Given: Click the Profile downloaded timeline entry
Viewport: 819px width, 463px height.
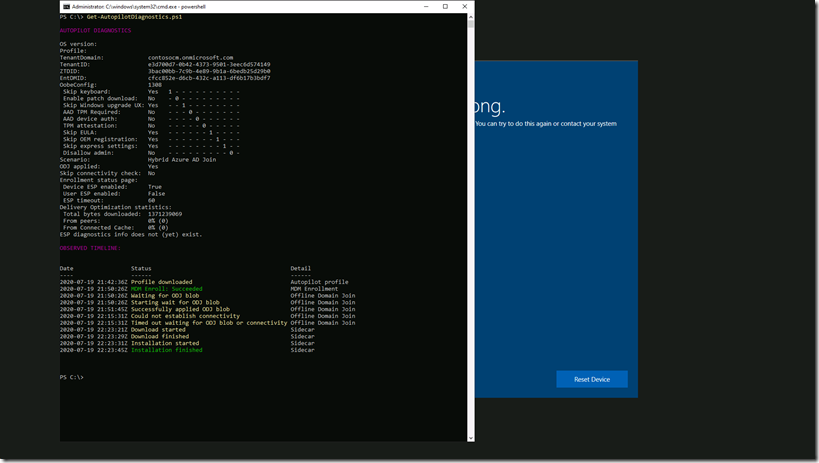Looking at the screenshot, I should pos(161,282).
